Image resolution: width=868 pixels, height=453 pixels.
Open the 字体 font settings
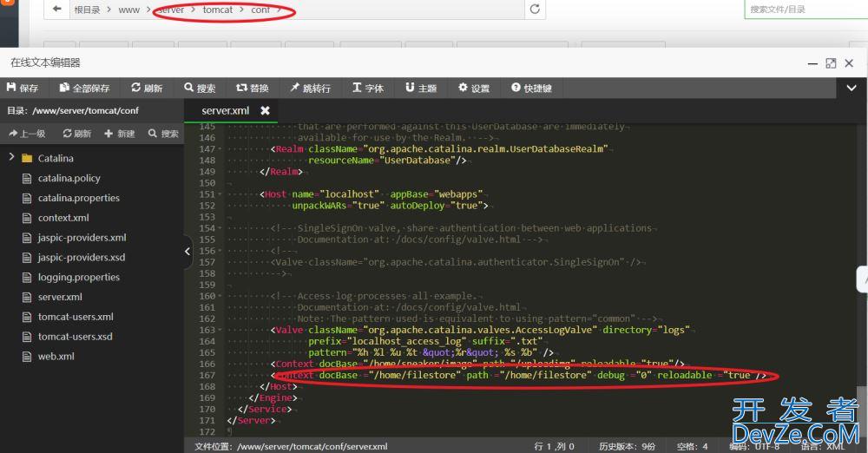click(368, 88)
